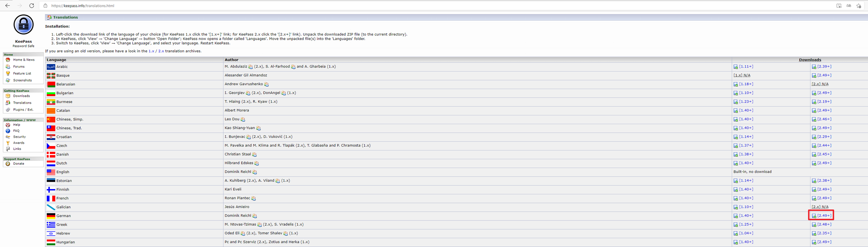868x247 pixels.
Task: Click download icon beside Hungarian [2.49+]
Action: click(814, 242)
